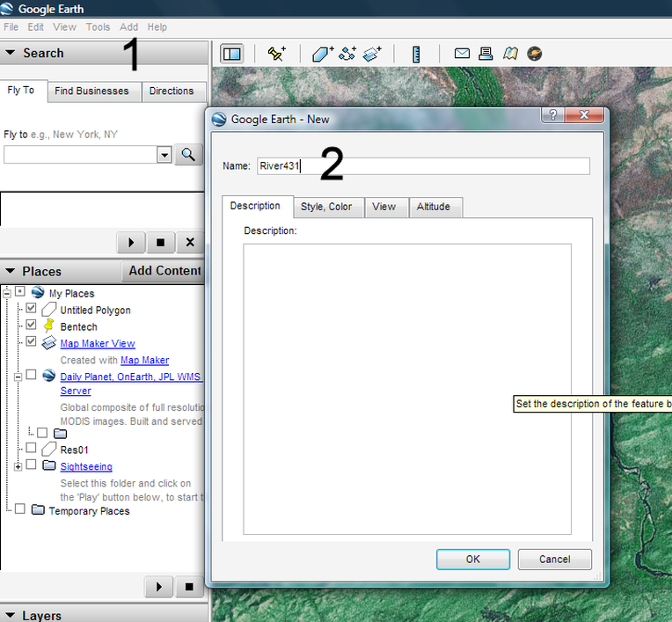The image size is (672, 622).
Task: Click the Res01 polygon icon
Action: (x=49, y=449)
